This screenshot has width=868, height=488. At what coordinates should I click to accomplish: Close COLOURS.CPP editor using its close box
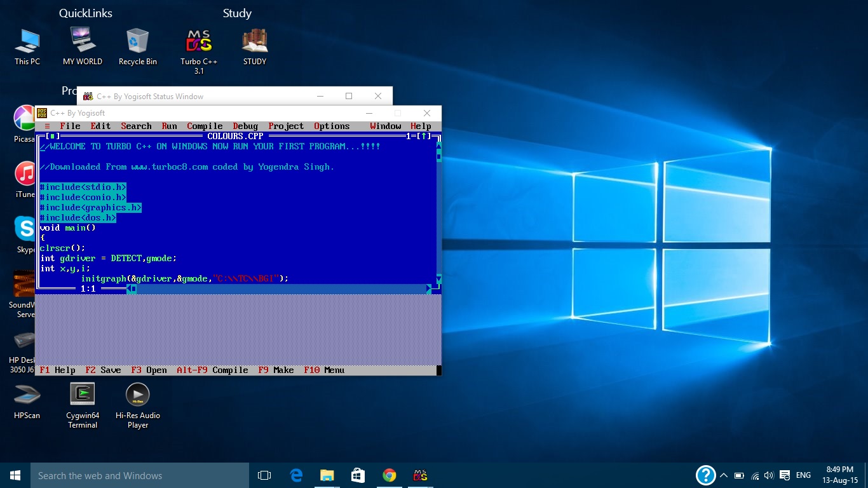pyautogui.click(x=52, y=136)
